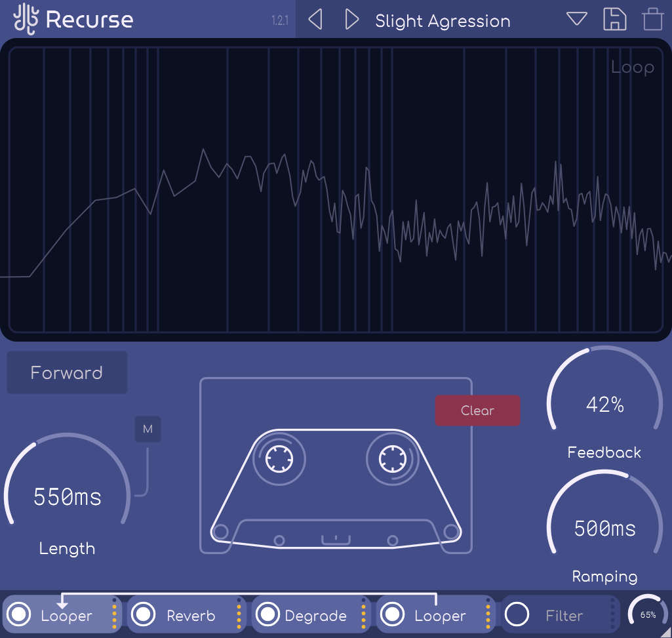Grab the Degrade module drag handle dots
The height and width of the screenshot is (638, 672).
[x=363, y=614]
